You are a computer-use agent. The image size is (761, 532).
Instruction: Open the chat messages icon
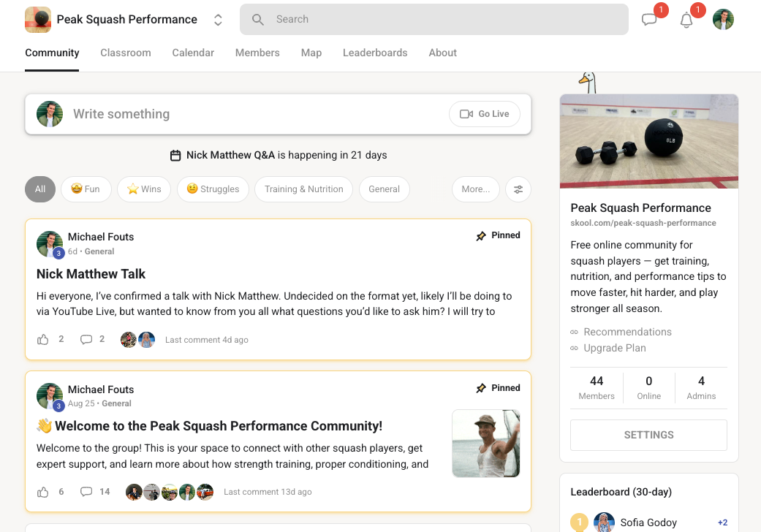[x=649, y=20]
